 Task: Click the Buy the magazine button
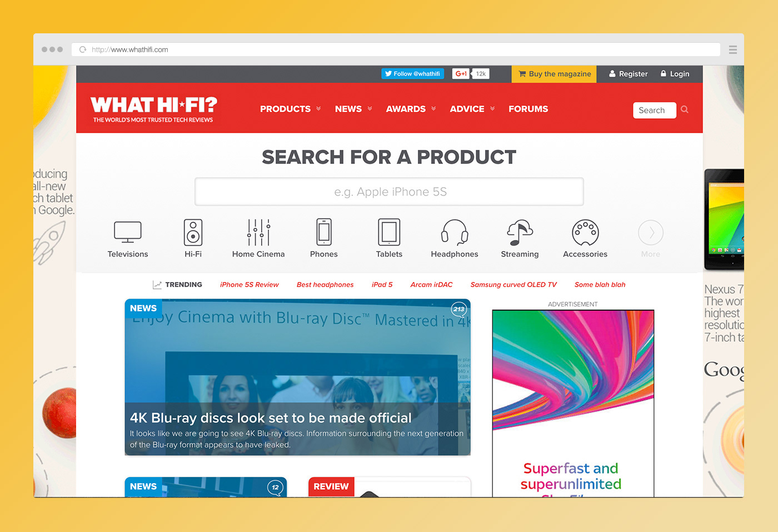pyautogui.click(x=554, y=74)
